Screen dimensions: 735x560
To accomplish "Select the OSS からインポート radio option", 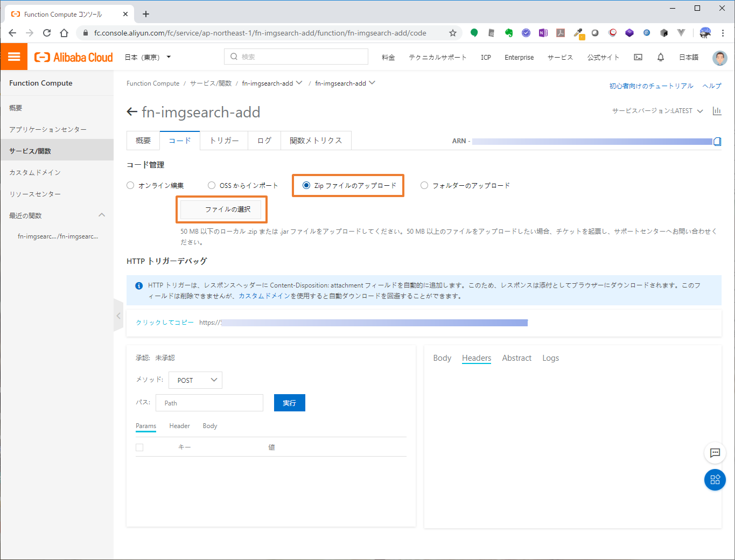I will pyautogui.click(x=212, y=185).
